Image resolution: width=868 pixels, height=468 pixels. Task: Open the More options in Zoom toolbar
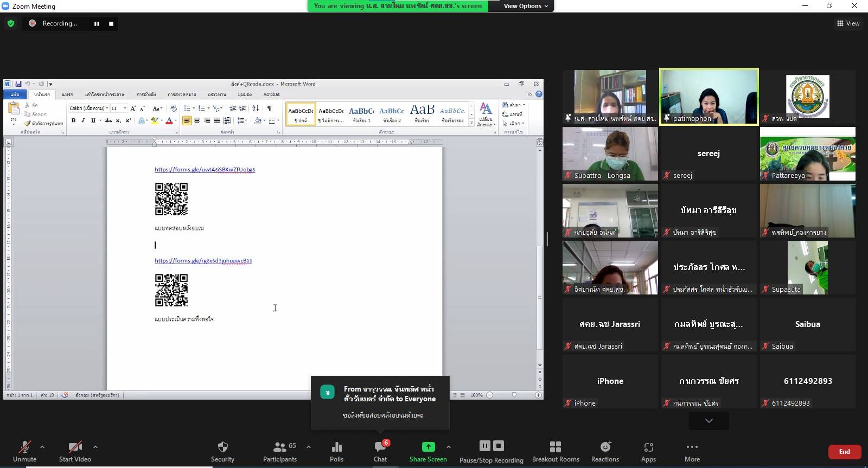point(692,452)
